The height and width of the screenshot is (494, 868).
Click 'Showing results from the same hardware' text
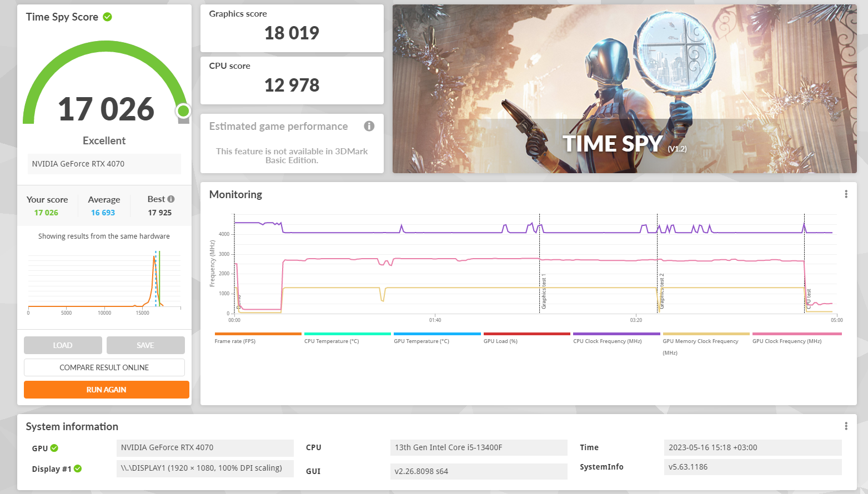[x=104, y=236]
